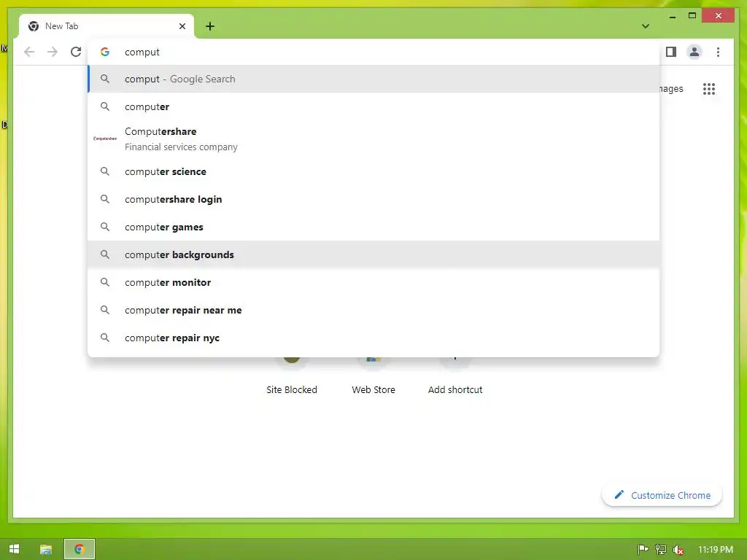Close the New Tab tab
This screenshot has width=747, height=560.
[182, 26]
